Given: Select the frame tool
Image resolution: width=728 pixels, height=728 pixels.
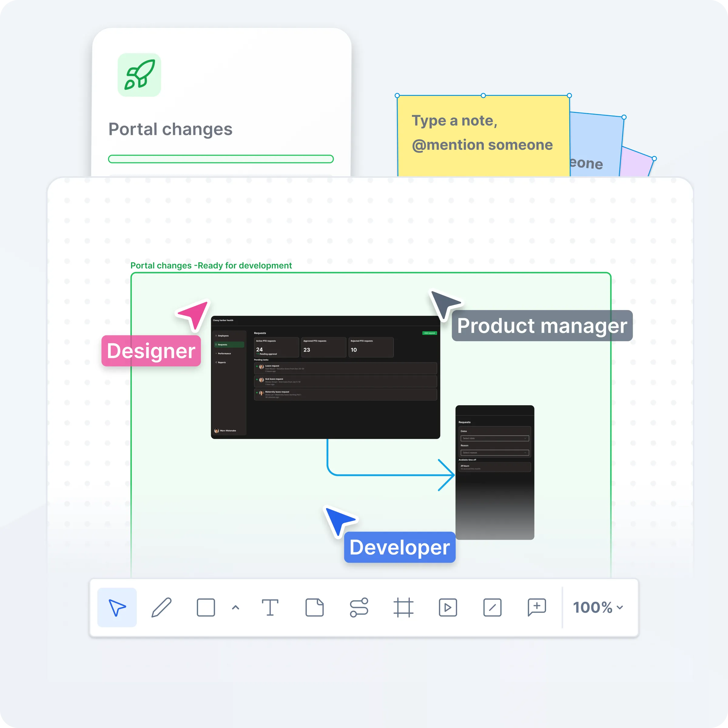Looking at the screenshot, I should (x=403, y=607).
